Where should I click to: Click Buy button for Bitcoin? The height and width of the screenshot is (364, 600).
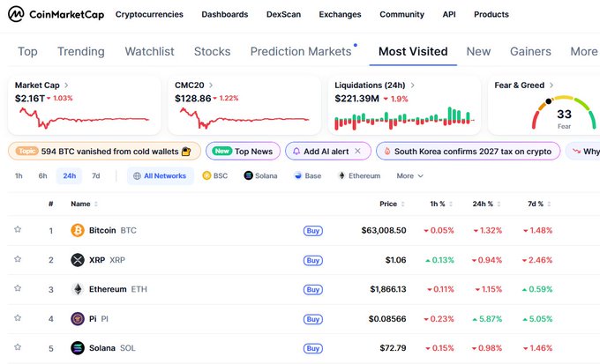pyautogui.click(x=313, y=231)
